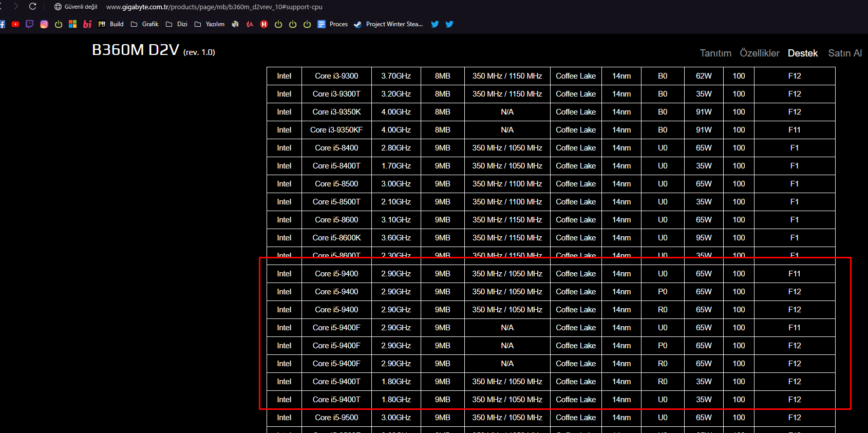Click the '3.70GHz' frequency cell
868x433 pixels.
396,76
